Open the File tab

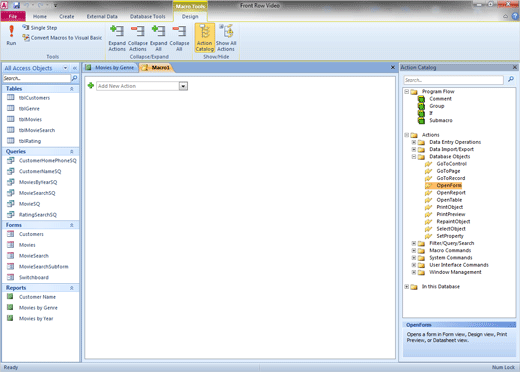[13, 16]
